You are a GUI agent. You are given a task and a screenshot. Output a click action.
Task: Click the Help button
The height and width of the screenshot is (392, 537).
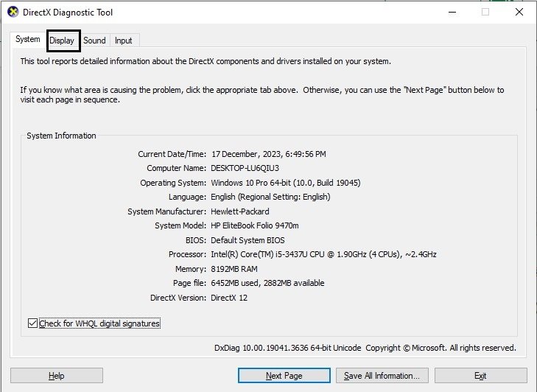[57, 376]
